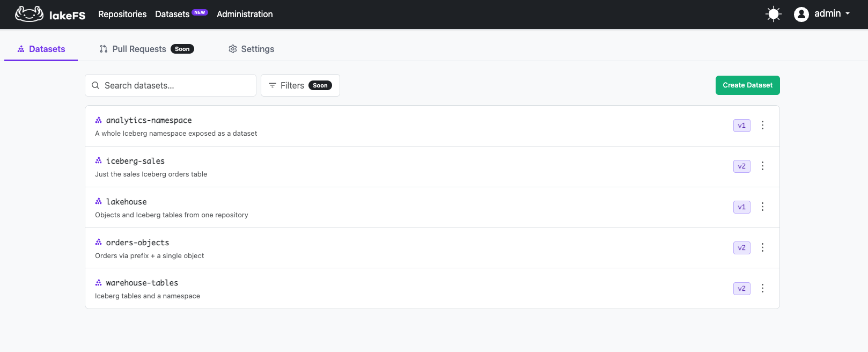Open the three-dot menu for orders-objects
868x352 pixels.
pyautogui.click(x=762, y=247)
